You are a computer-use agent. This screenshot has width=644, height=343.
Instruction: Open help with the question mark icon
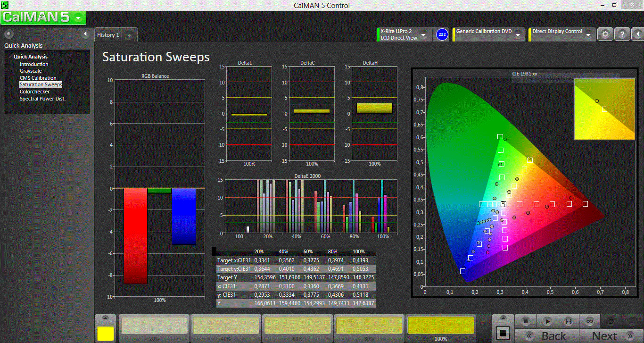(622, 34)
